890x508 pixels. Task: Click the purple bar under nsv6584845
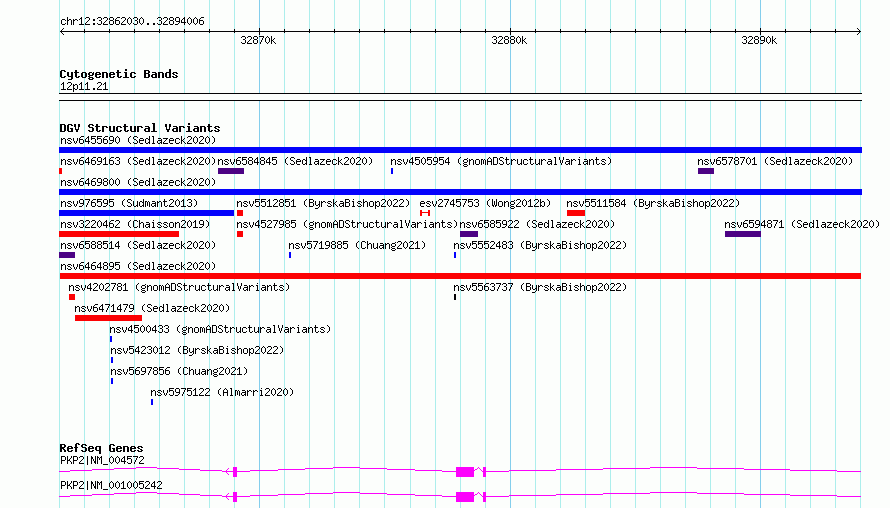pyautogui.click(x=231, y=171)
